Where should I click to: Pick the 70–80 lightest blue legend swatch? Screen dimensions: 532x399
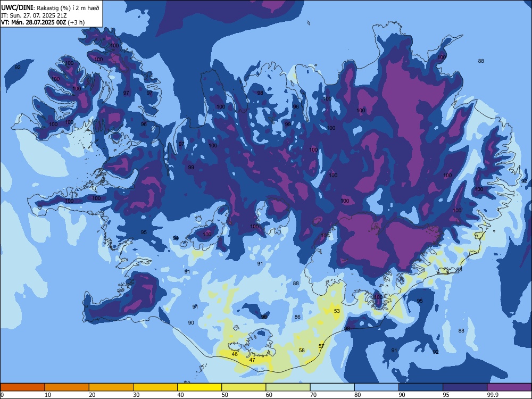pos(332,387)
